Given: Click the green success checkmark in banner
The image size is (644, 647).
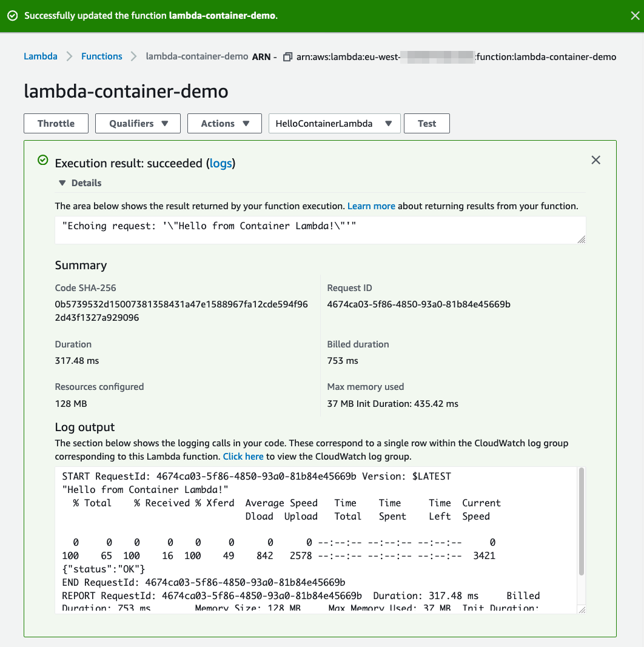Looking at the screenshot, I should click(x=12, y=16).
